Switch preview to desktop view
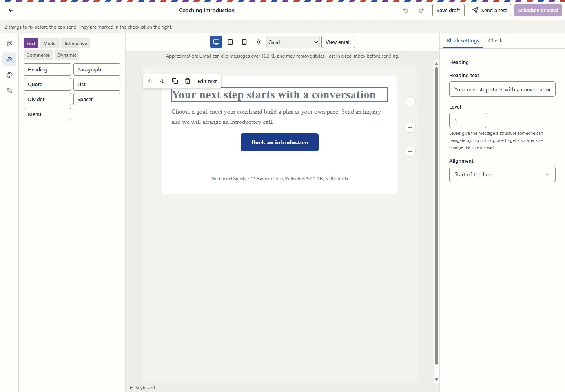Image resolution: width=565 pixels, height=392 pixels. 216,42
